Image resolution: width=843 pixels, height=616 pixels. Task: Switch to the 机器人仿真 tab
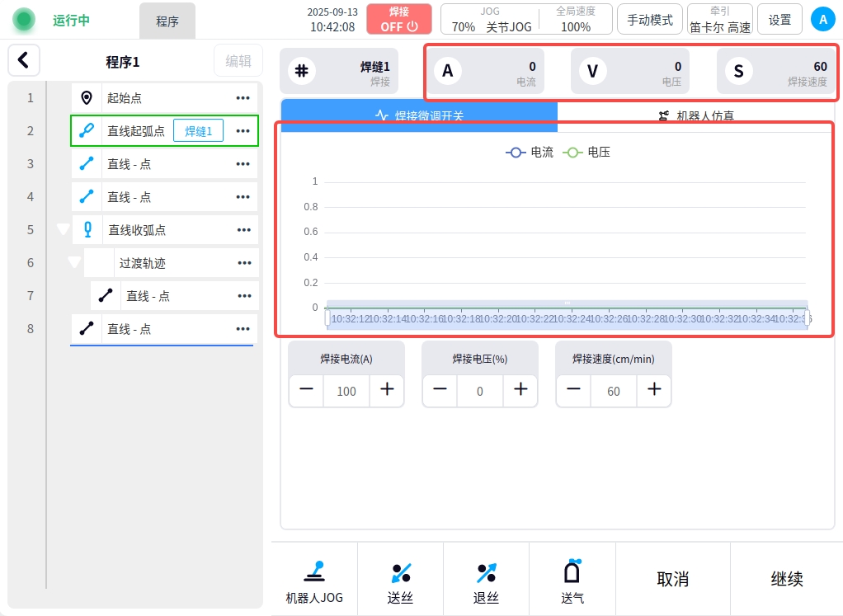[x=696, y=116]
